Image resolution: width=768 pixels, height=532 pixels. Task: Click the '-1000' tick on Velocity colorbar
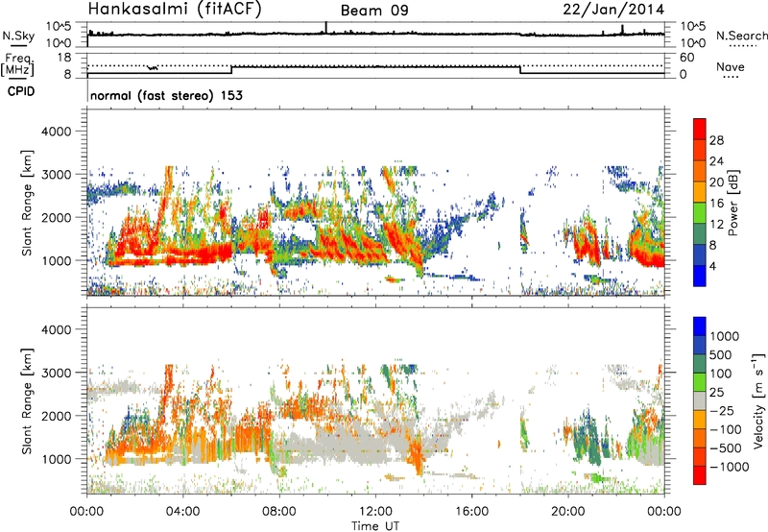click(729, 467)
